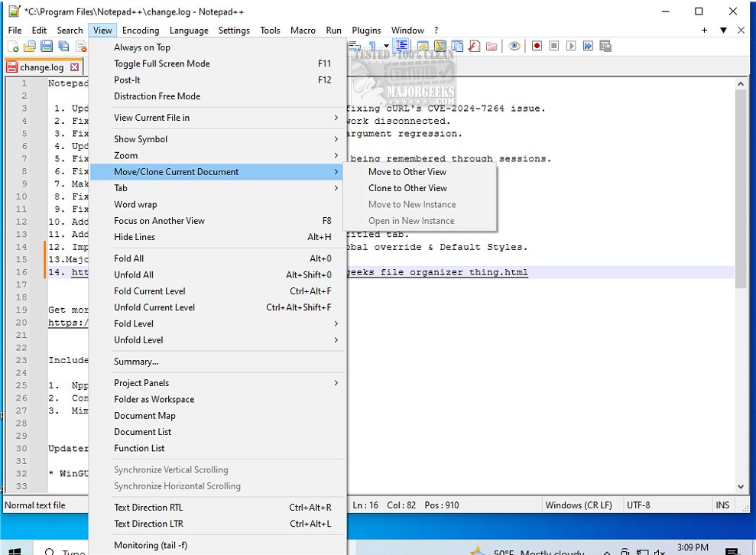Click the Open file folder icon
The height and width of the screenshot is (555, 756).
pyautogui.click(x=30, y=47)
